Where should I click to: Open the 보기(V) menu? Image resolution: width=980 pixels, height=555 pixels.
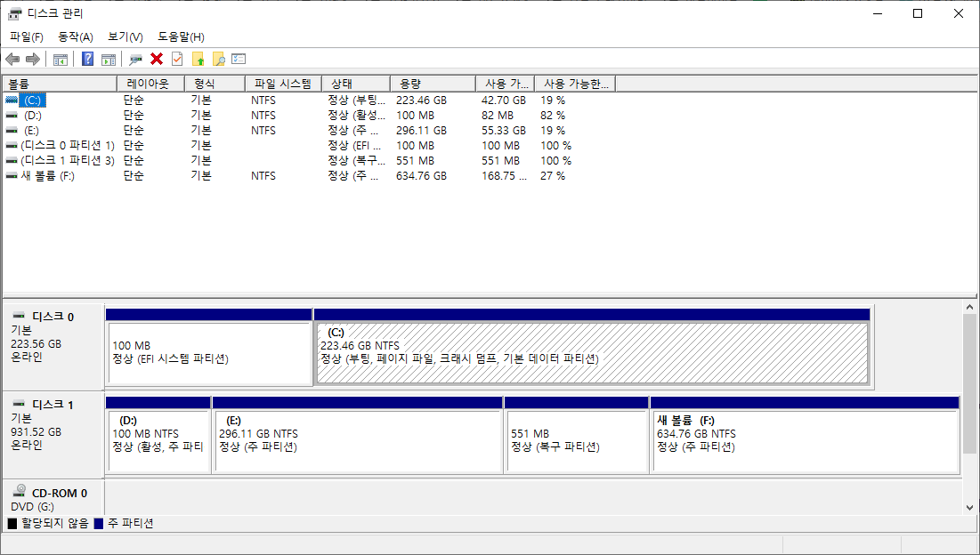tap(125, 36)
